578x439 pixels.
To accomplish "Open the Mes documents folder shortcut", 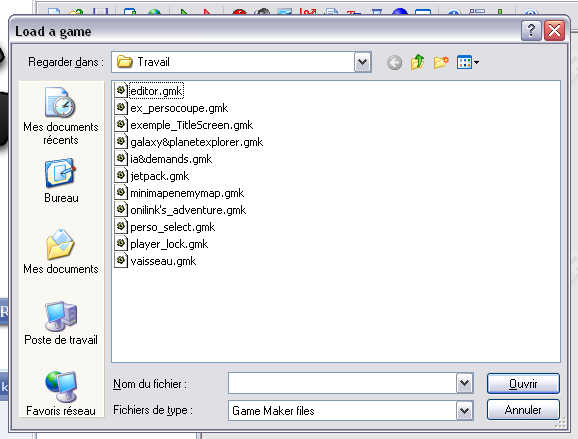I will 61,252.
